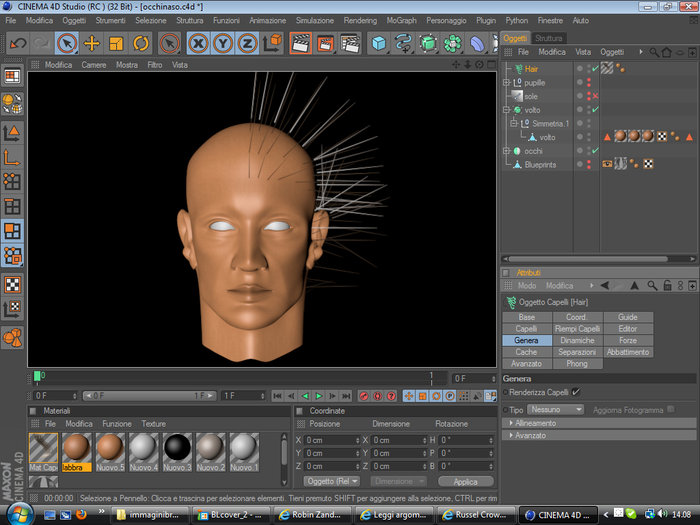Select the Rotate tool in the toolbar
700x525 pixels.
pos(140,43)
